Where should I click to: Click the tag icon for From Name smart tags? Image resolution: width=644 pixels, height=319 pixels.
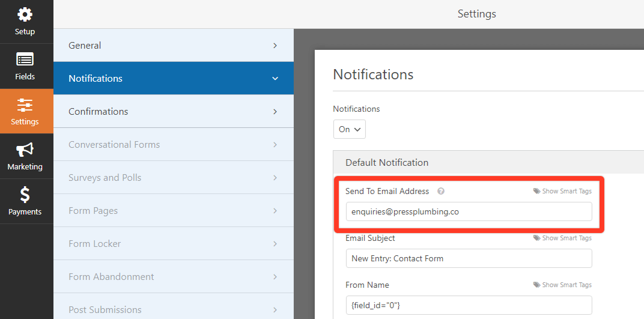click(x=537, y=285)
